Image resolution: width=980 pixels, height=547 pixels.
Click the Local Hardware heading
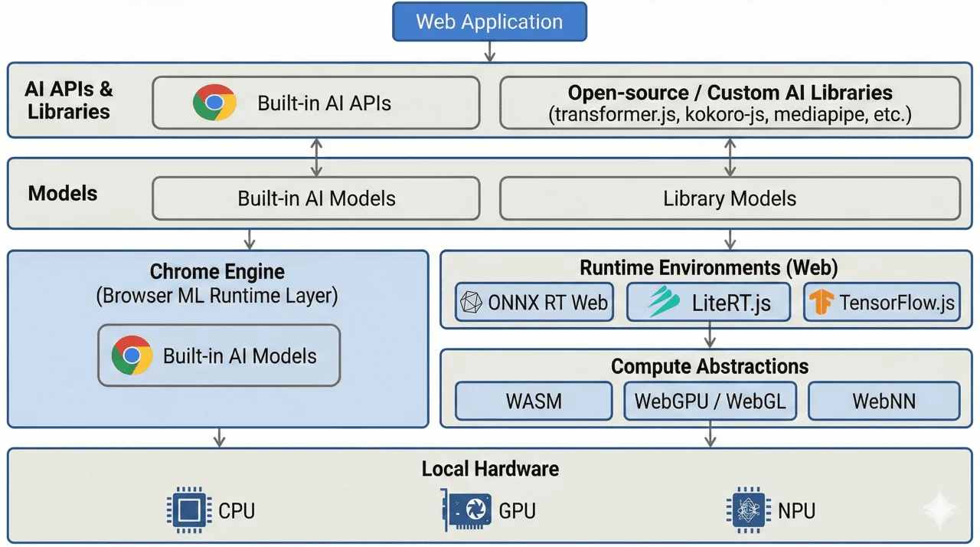(x=490, y=469)
